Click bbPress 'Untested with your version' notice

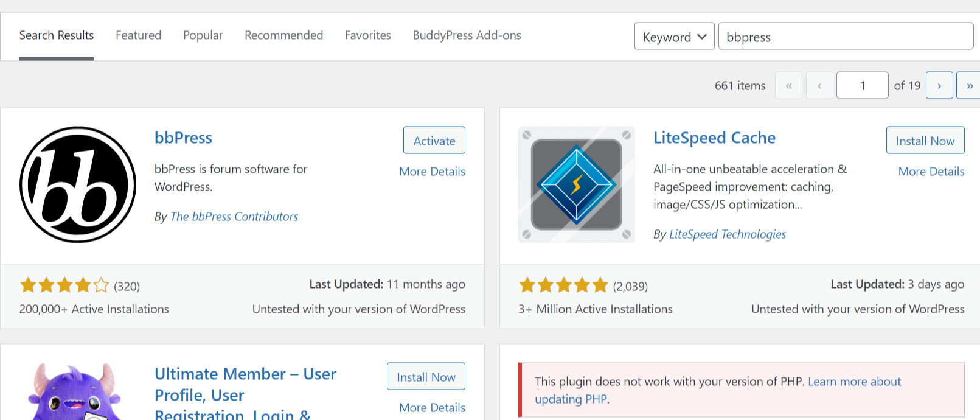[359, 309]
